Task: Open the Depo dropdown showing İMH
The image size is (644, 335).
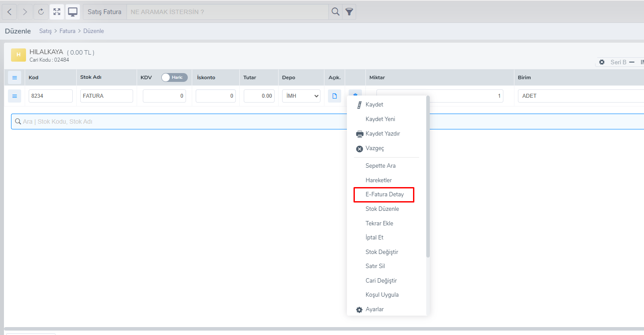Action: pyautogui.click(x=301, y=96)
